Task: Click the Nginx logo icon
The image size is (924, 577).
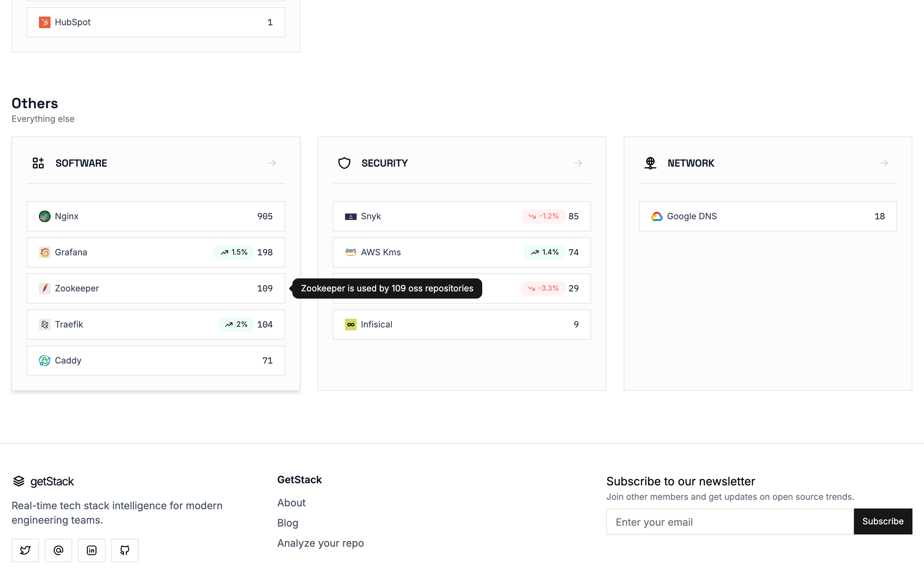Action: [x=45, y=216]
